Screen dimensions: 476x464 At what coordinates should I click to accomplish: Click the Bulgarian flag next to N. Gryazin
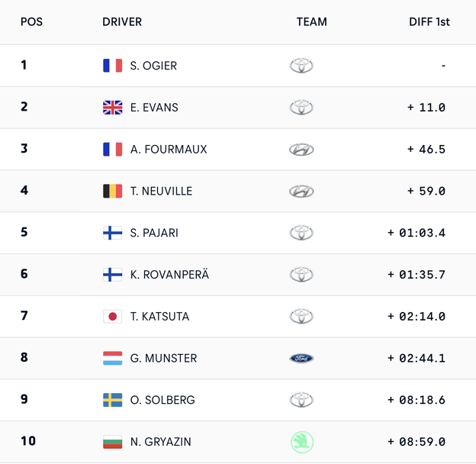coord(112,442)
